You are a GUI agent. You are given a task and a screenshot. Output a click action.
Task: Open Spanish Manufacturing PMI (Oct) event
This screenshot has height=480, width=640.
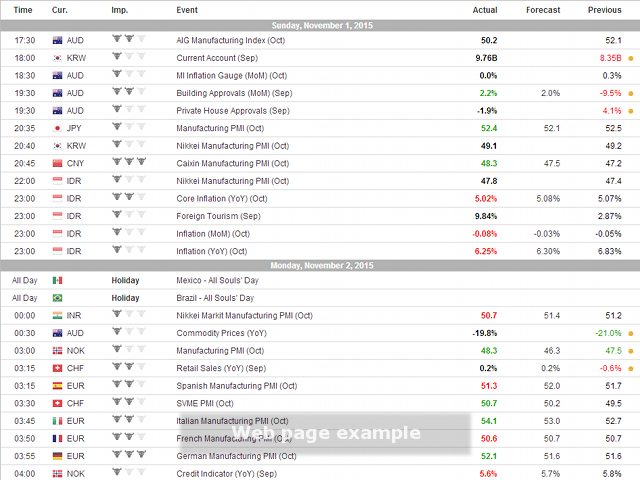click(x=237, y=386)
